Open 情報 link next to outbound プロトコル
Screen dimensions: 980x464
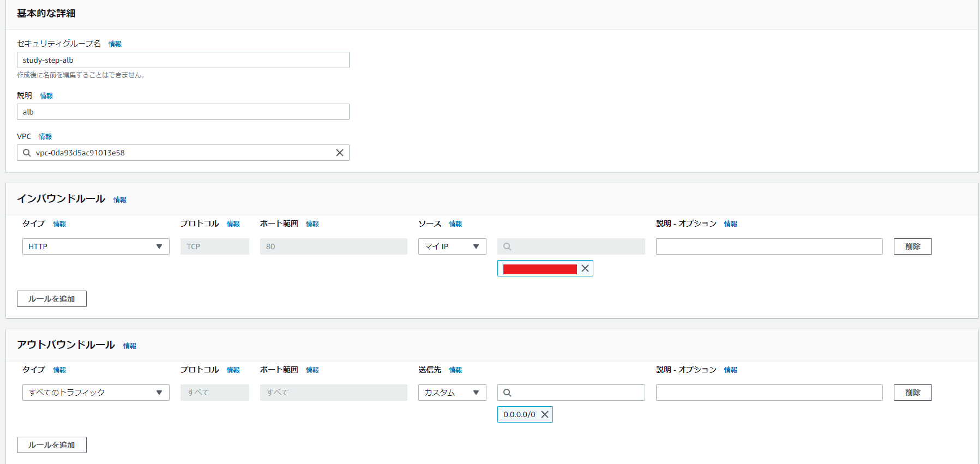pos(233,370)
